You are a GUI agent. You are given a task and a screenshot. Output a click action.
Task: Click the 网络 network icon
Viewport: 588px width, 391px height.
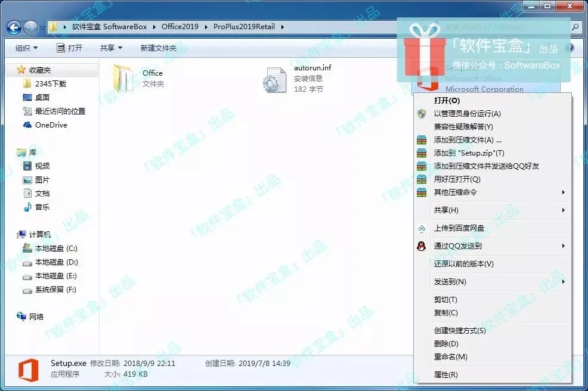21,316
